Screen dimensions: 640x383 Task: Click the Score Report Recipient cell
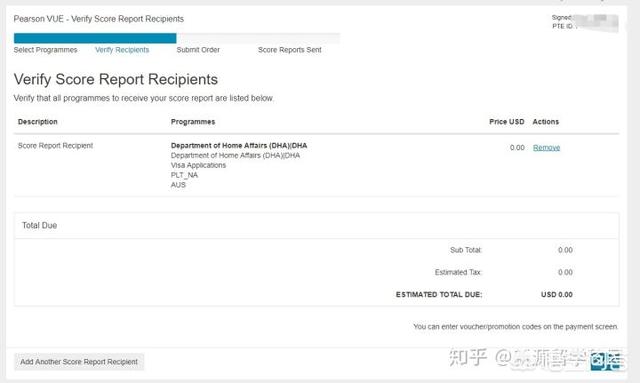tap(56, 146)
